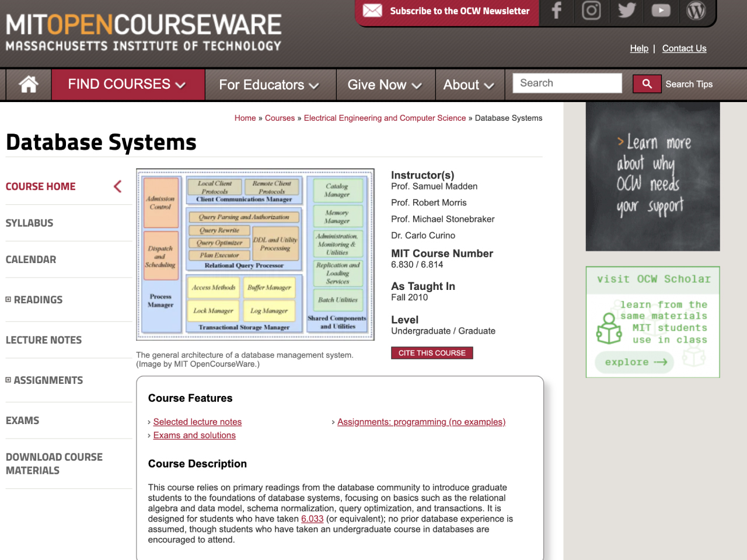Click the Undergraduate / Graduate level text

tap(443, 331)
